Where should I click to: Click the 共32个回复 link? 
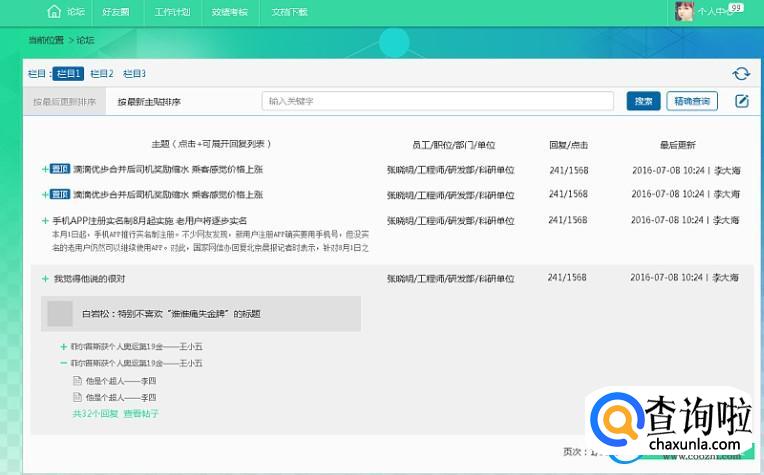point(96,414)
